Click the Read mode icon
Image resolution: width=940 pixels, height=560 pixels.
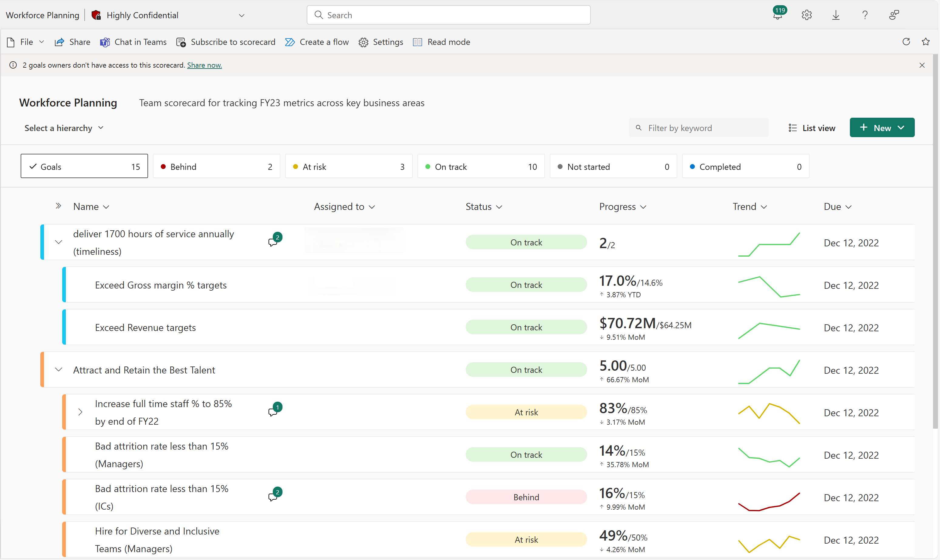(417, 41)
